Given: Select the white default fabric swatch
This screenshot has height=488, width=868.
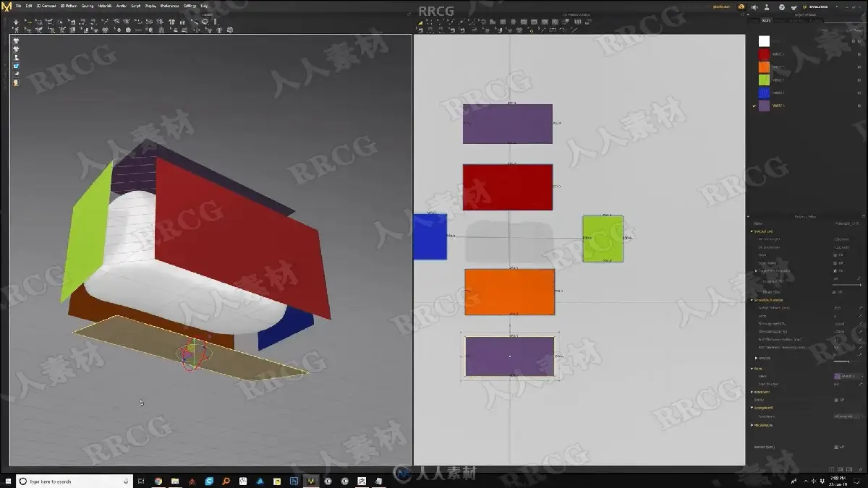Looking at the screenshot, I should 764,41.
